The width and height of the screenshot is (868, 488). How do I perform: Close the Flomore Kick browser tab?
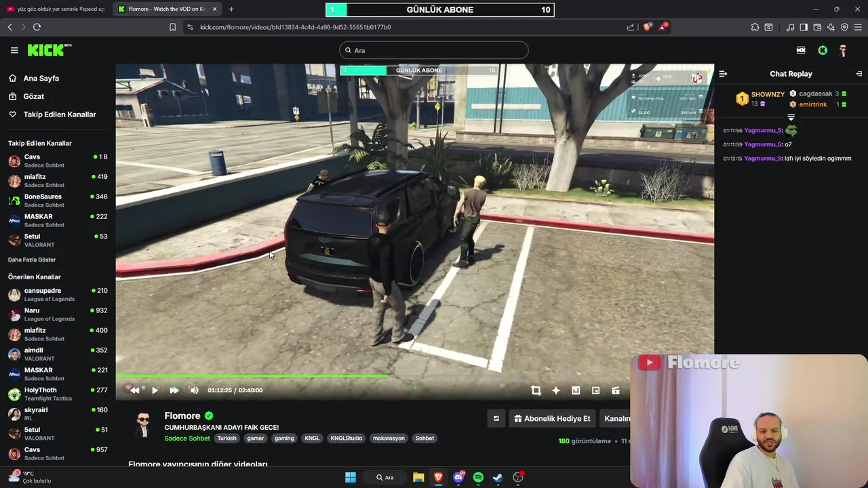coord(214,9)
